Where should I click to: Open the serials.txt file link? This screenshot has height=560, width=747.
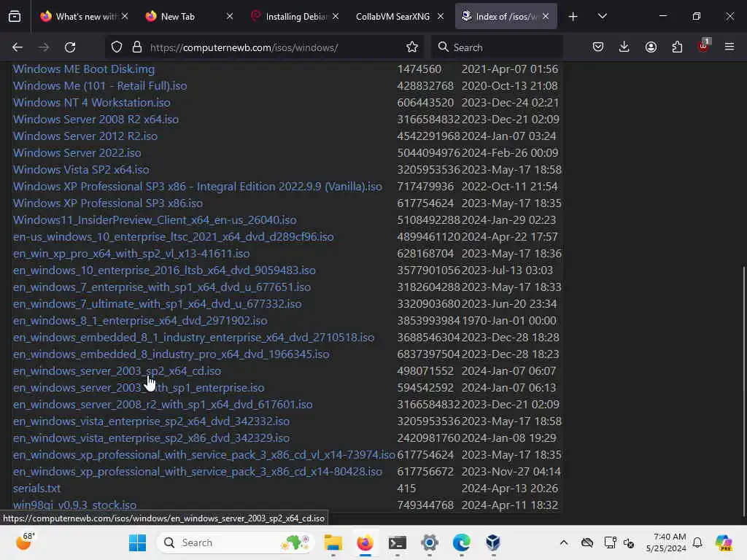coord(36,488)
